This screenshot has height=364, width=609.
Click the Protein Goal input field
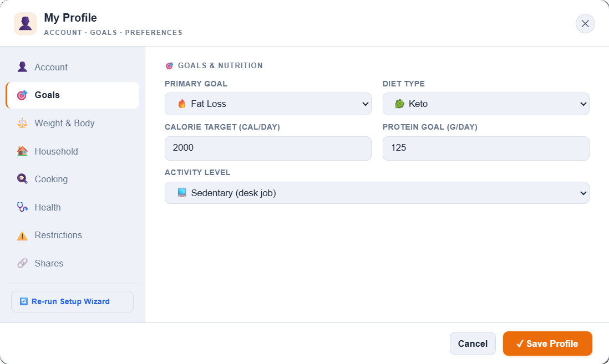[486, 148]
